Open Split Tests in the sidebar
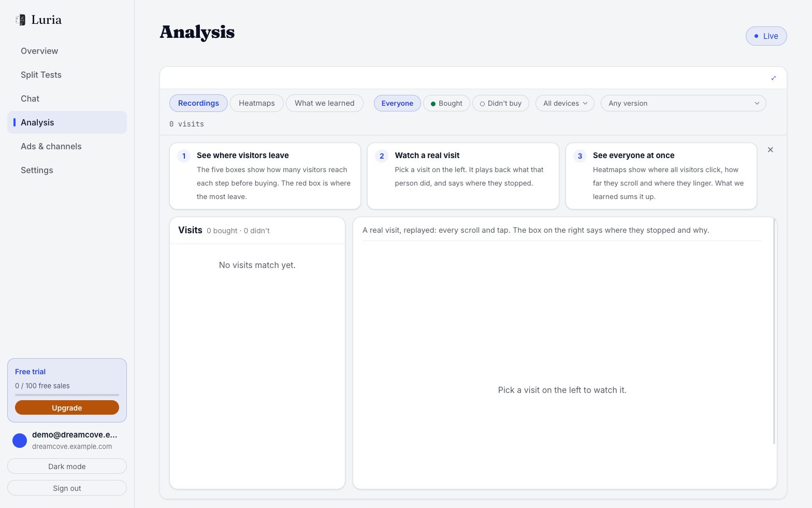 click(67, 75)
